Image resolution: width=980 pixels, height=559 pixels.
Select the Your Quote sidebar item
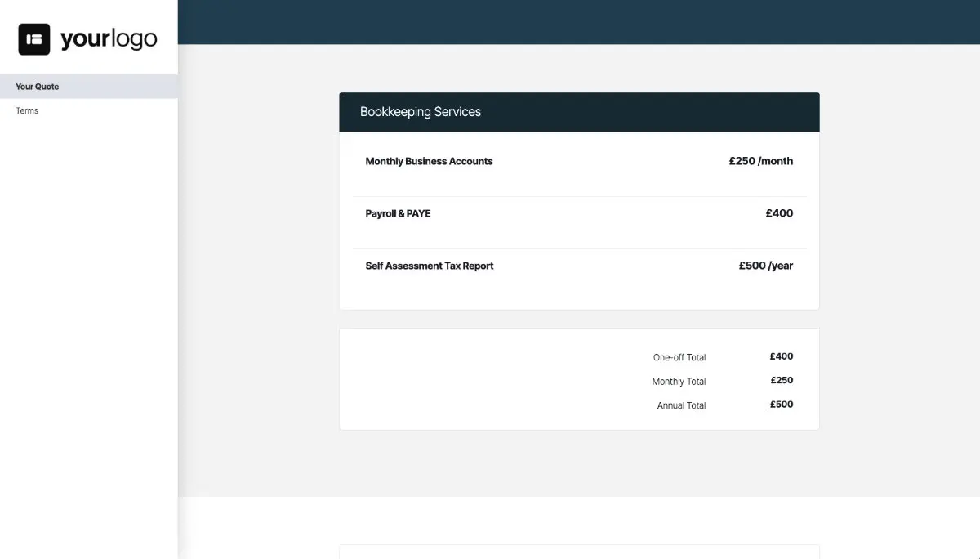(37, 86)
